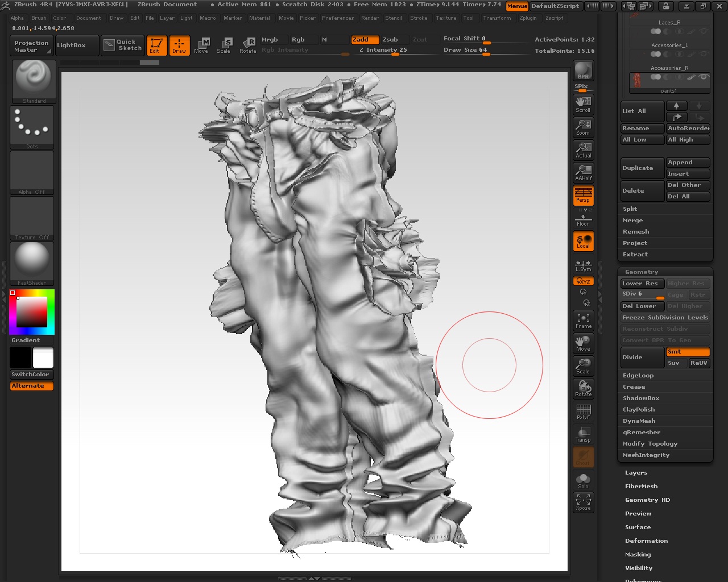Activate Solo mode icon

pyautogui.click(x=583, y=481)
